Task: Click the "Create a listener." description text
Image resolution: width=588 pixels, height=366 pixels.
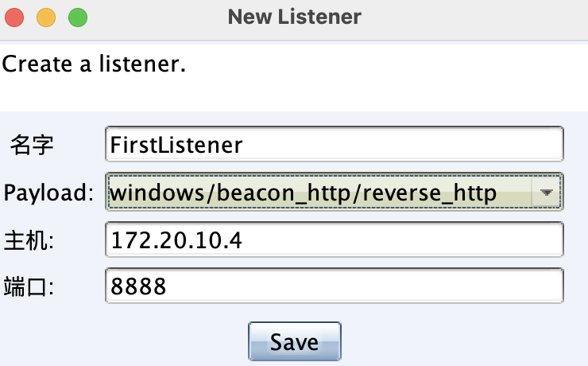Action: 94,63
